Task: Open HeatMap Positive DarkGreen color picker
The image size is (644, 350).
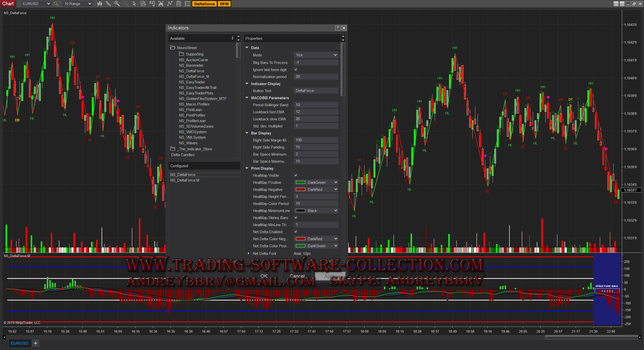Action: pos(316,182)
